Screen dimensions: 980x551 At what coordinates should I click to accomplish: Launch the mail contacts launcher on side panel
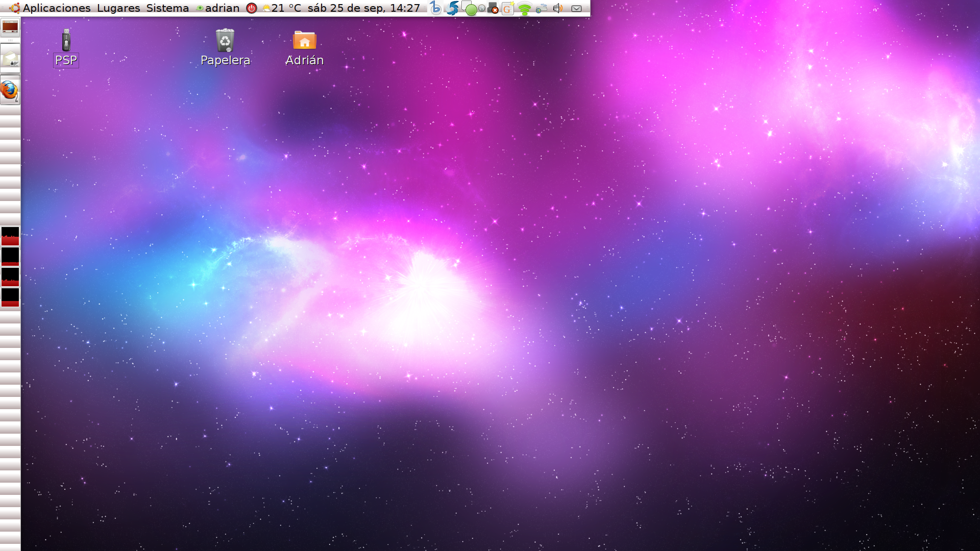tap(10, 58)
